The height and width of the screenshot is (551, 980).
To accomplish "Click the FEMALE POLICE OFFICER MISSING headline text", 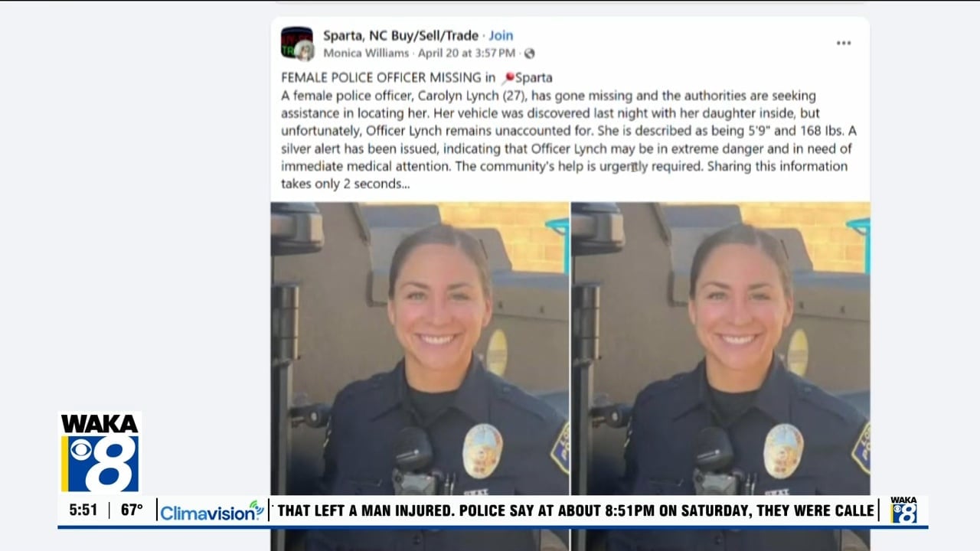I will (388, 78).
